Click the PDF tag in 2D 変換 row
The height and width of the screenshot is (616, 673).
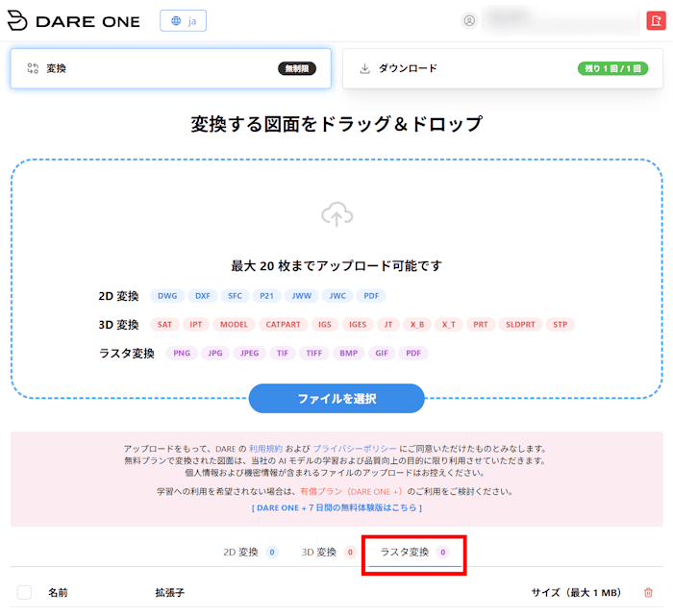371,296
